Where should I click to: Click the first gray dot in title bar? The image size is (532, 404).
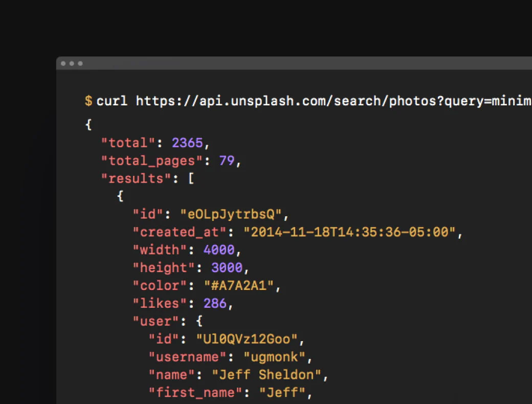click(x=63, y=63)
